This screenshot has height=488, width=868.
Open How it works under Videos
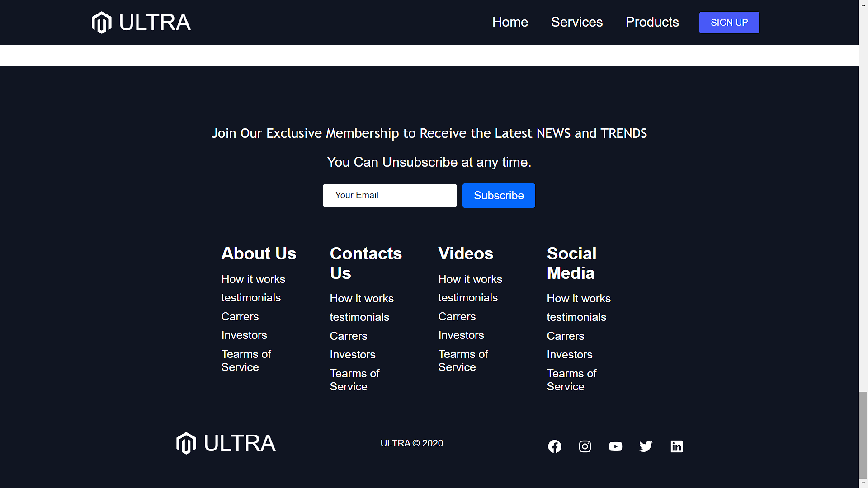[x=470, y=279]
